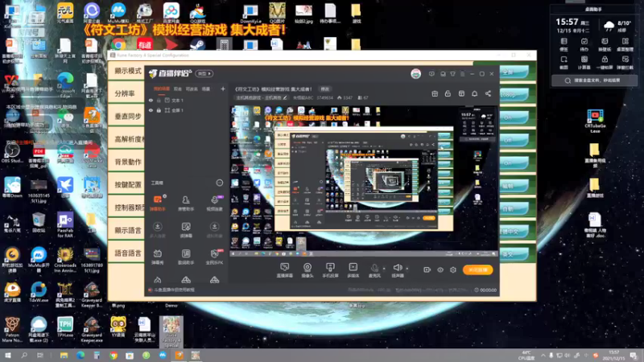Viewport: 644px width, 362px height.
Task: Open the hamburger menu in live companion title bar
Action: 462,74
